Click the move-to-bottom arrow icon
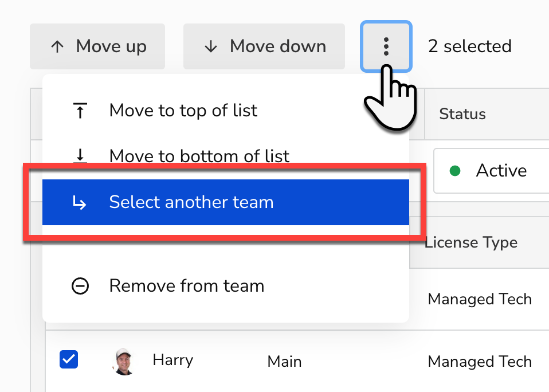This screenshot has width=549, height=392. [x=80, y=156]
